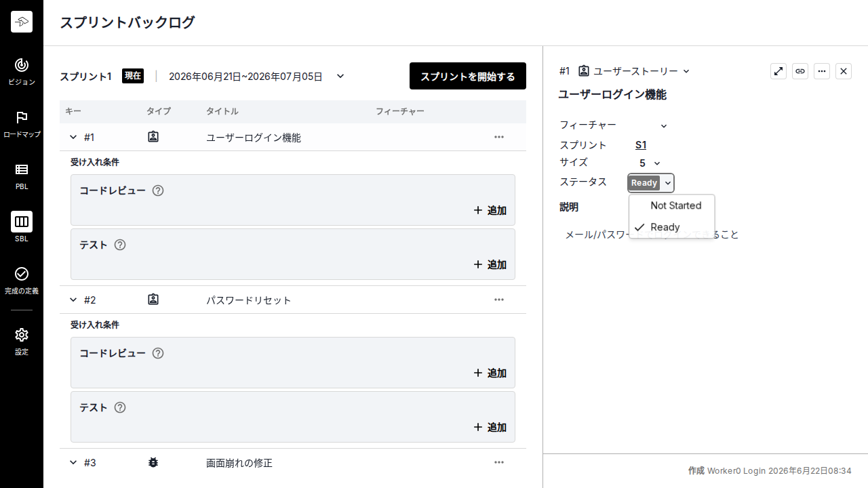This screenshot has height=488, width=868.
Task: Show help for コードレビュー under #2
Action: coord(158,353)
